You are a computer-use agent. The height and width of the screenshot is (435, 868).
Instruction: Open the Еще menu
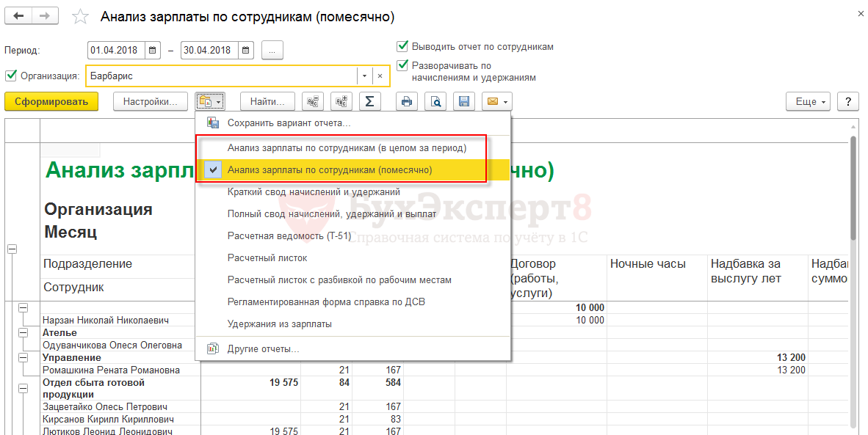tap(808, 102)
